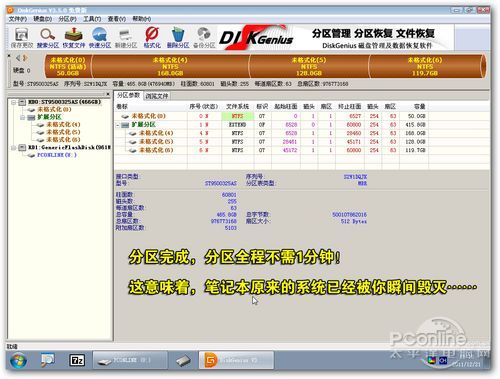Click the 搜索分区 search partition magnifier icon
This screenshot has height=379, width=500.
point(47,38)
